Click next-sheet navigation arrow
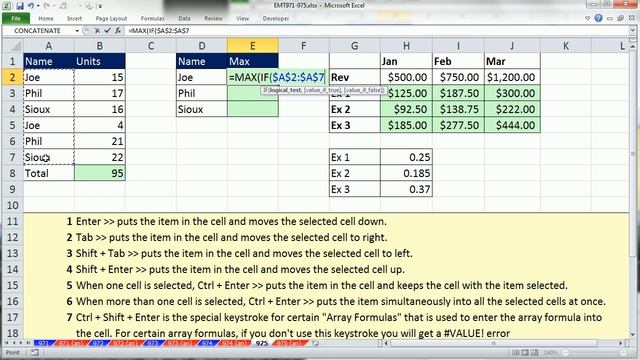Image resolution: width=640 pixels, height=360 pixels. (21, 343)
